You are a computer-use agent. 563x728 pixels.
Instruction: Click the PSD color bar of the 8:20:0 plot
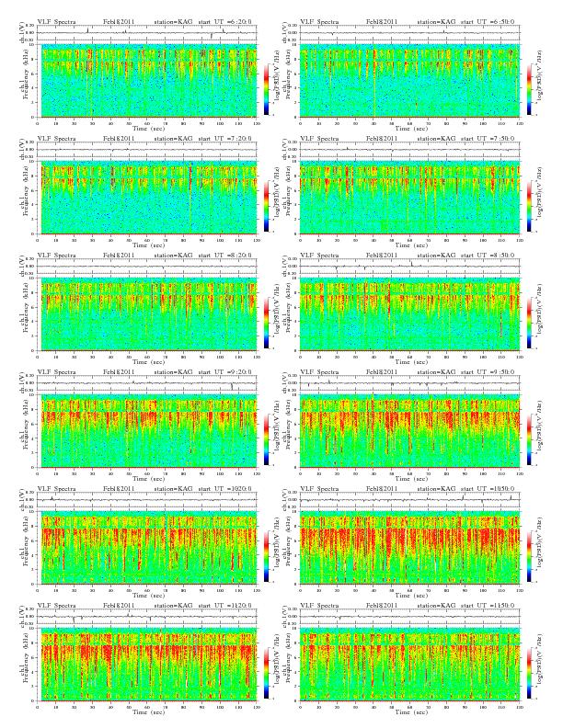tap(266, 323)
